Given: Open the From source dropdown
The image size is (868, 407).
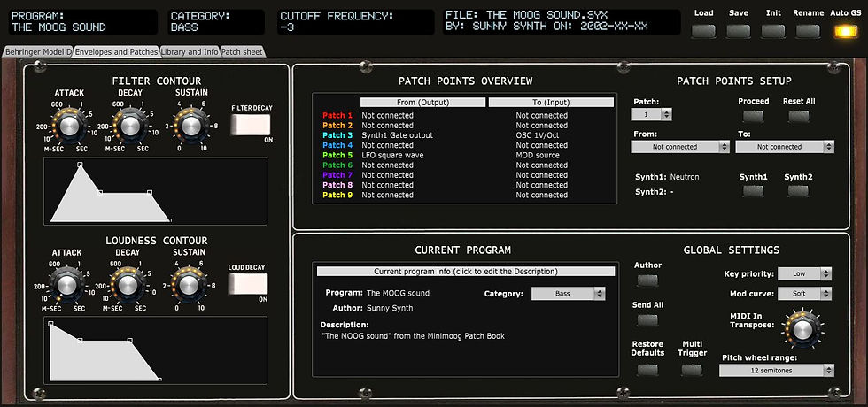Looking at the screenshot, I should point(680,147).
